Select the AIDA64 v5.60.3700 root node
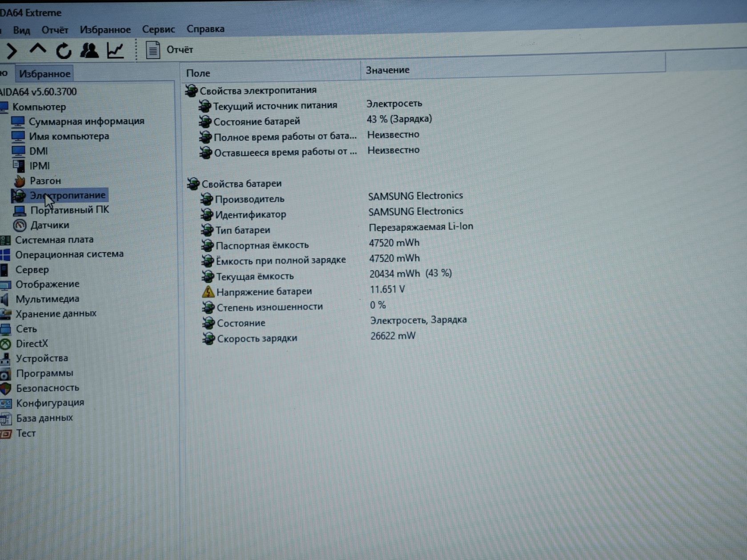The width and height of the screenshot is (747, 560). 38,92
